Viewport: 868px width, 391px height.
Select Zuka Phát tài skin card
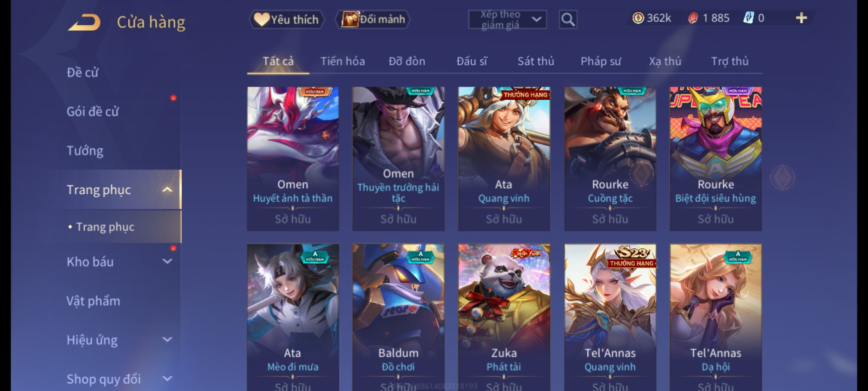point(504,317)
